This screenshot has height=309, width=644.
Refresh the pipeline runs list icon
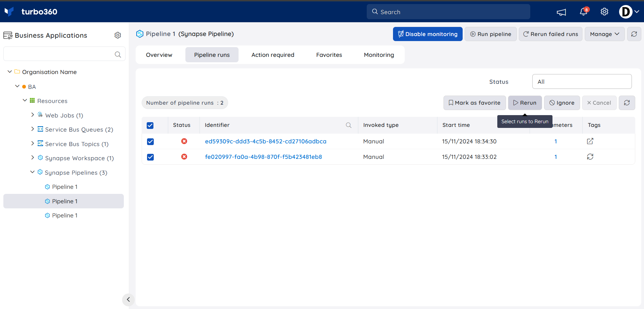(x=627, y=103)
